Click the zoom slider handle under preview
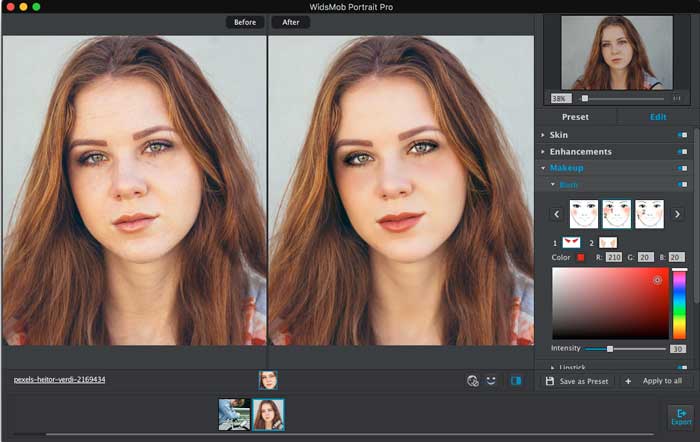The height and width of the screenshot is (442, 700). pyautogui.click(x=585, y=98)
